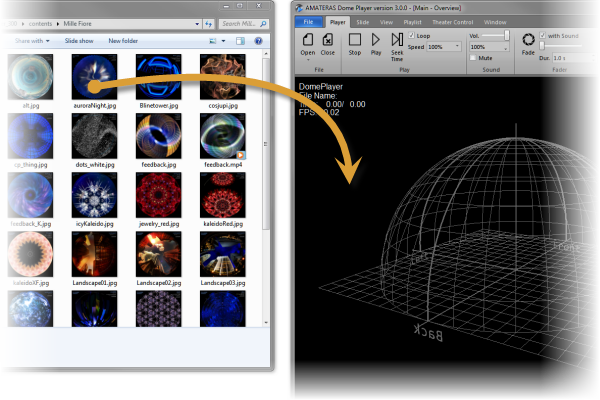Click Share with in Explorer toolbar
Viewport: 600px width, 400px height.
click(x=32, y=41)
